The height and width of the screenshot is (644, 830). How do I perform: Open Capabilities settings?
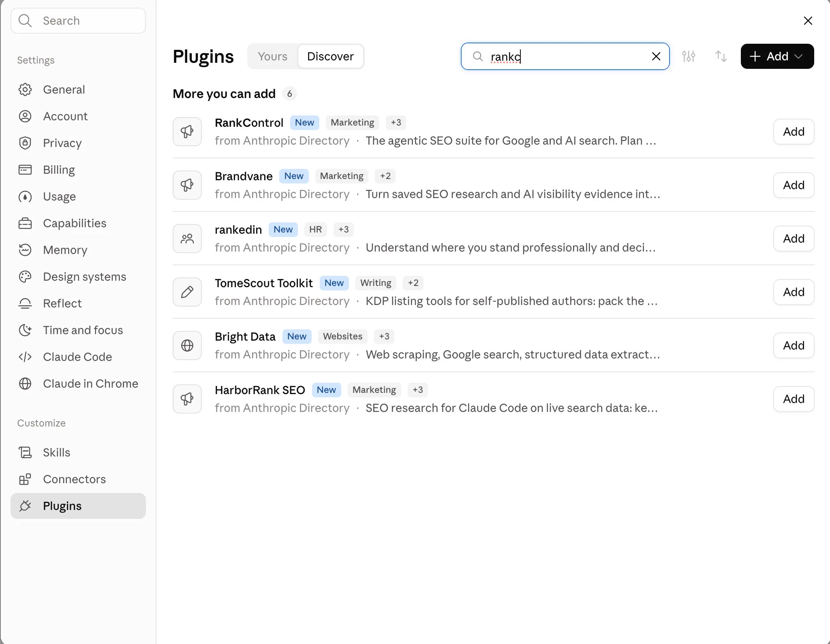pos(78,223)
